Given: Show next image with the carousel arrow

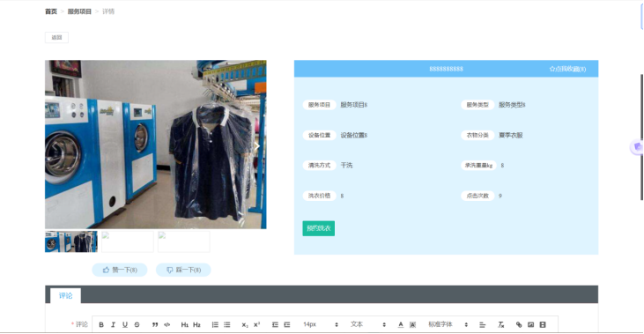Looking at the screenshot, I should pyautogui.click(x=257, y=145).
